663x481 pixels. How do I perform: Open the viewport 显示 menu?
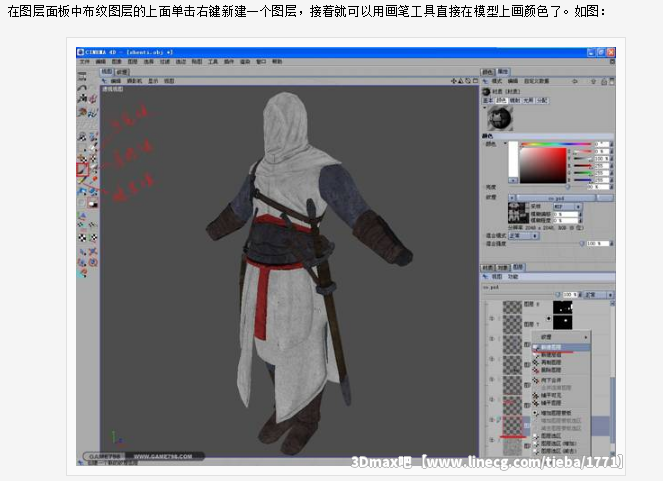click(x=153, y=81)
